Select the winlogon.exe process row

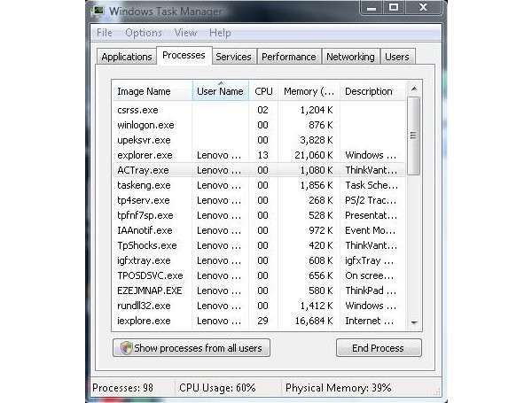click(x=259, y=125)
